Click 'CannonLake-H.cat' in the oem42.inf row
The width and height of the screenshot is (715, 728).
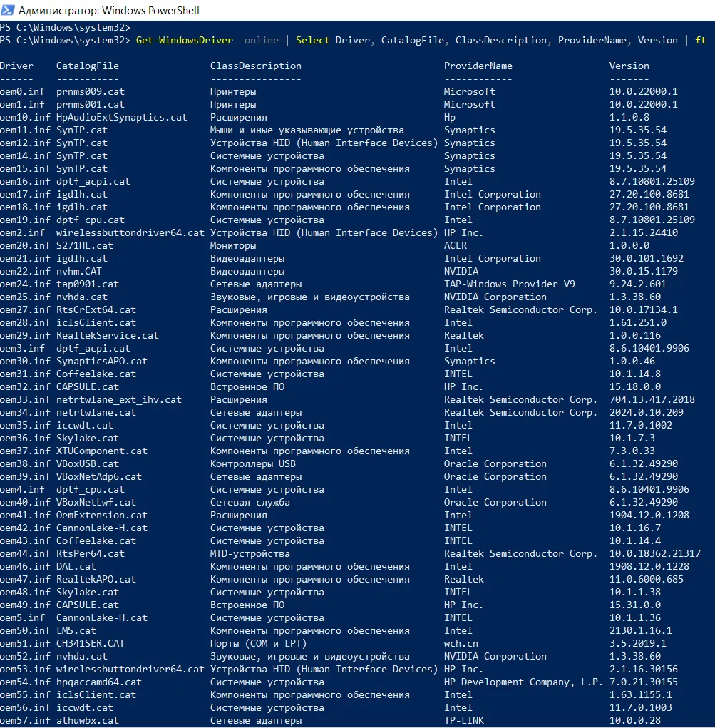102,528
